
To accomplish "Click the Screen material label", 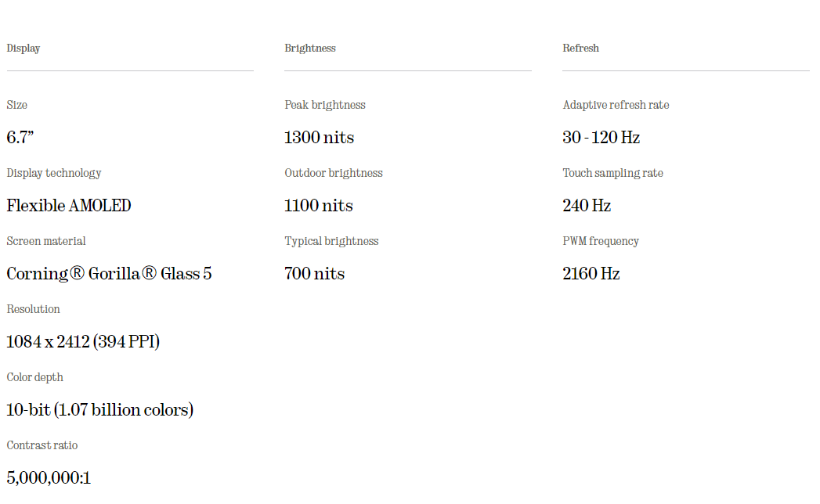I will [46, 241].
